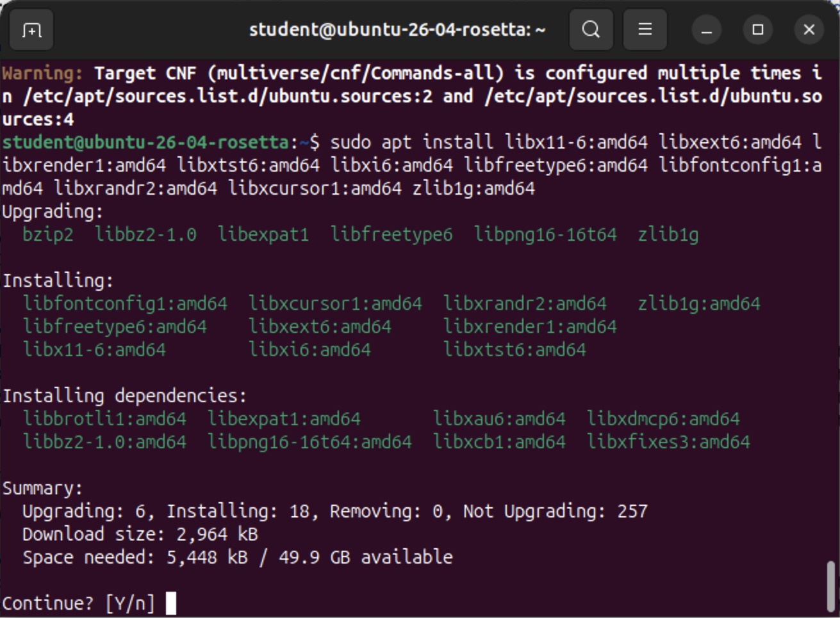Click the Download size: 2,964 kB line

140,534
